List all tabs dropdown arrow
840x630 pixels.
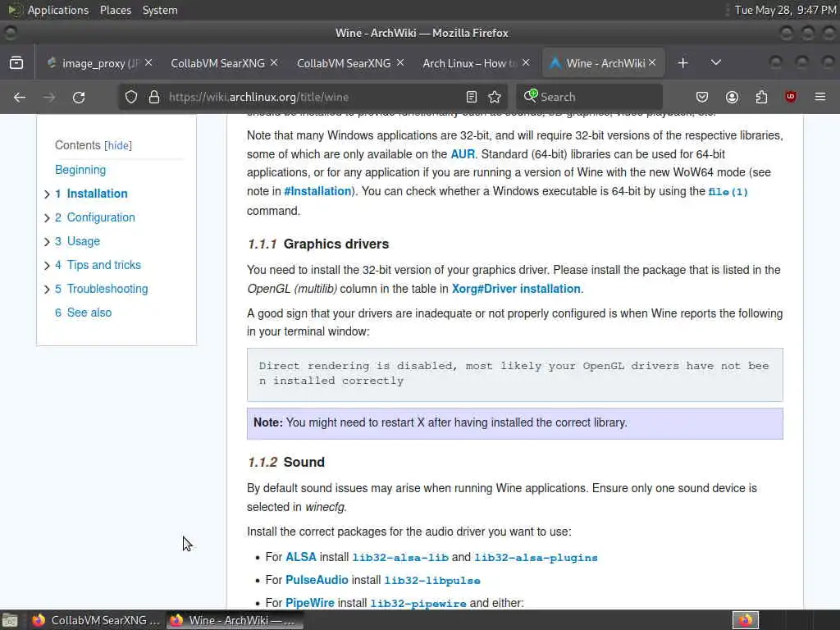click(x=715, y=62)
